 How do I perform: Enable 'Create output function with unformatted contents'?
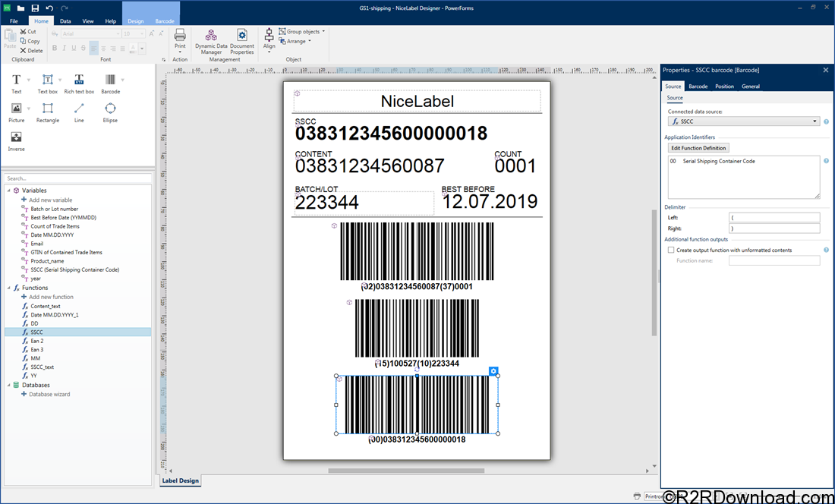click(x=671, y=250)
